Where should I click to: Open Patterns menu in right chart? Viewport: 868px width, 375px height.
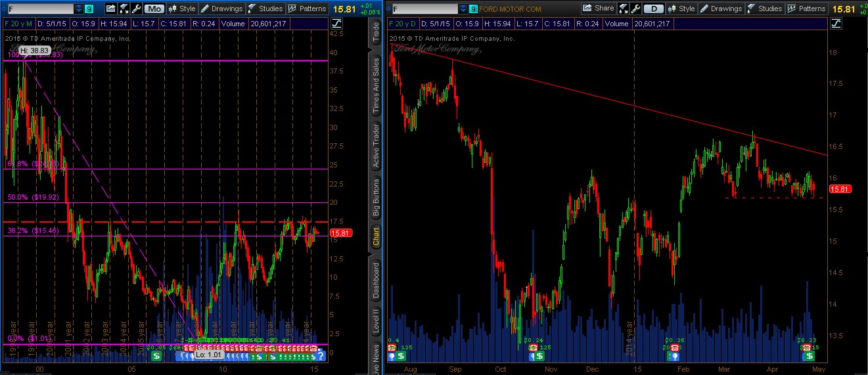click(806, 9)
